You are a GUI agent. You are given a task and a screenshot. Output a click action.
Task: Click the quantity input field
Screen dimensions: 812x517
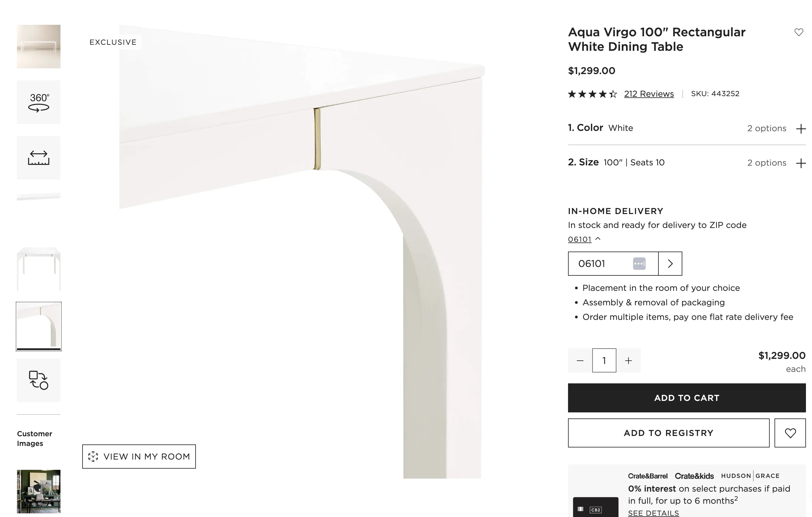pos(604,361)
